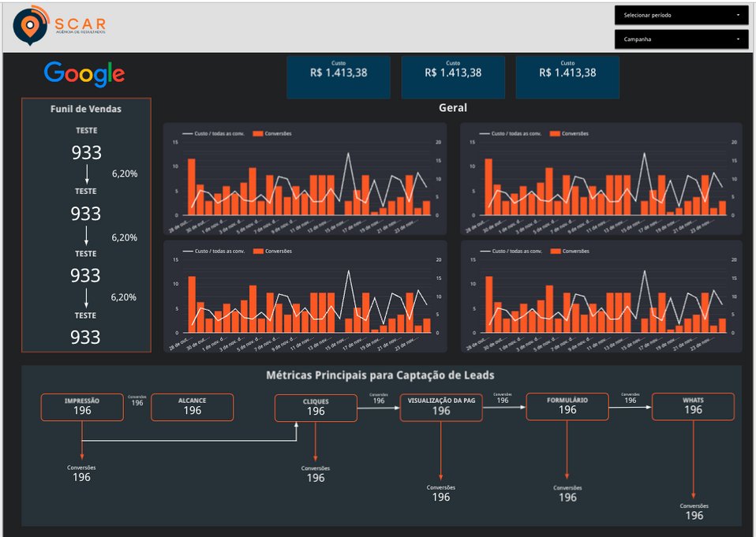Click the Conversões orange legend swatch in the top-right chart
The width and height of the screenshot is (756, 537).
click(555, 133)
